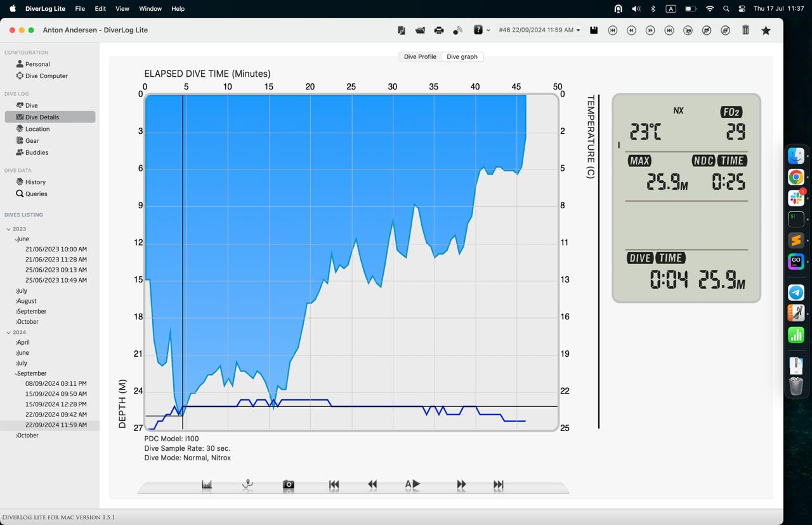
Task: Open Buddies in sidebar
Action: point(37,152)
